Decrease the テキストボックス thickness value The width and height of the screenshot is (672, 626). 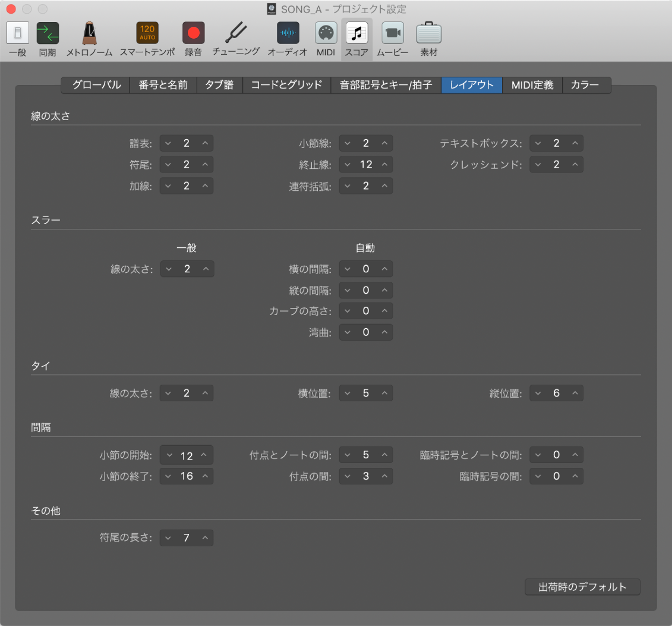[x=538, y=143]
